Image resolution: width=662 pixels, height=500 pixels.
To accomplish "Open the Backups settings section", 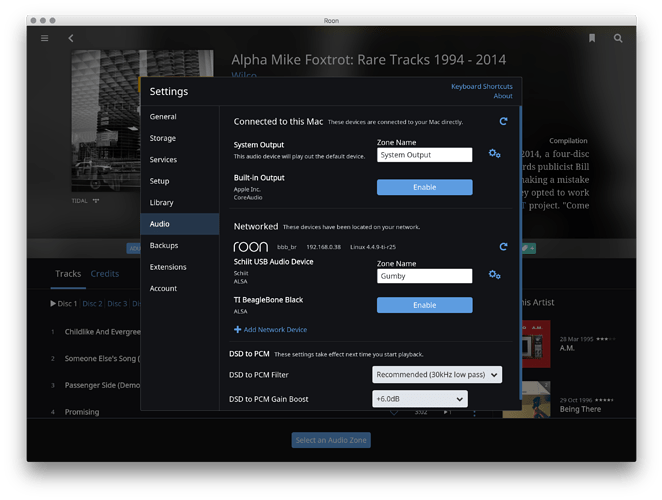I will pos(180,245).
